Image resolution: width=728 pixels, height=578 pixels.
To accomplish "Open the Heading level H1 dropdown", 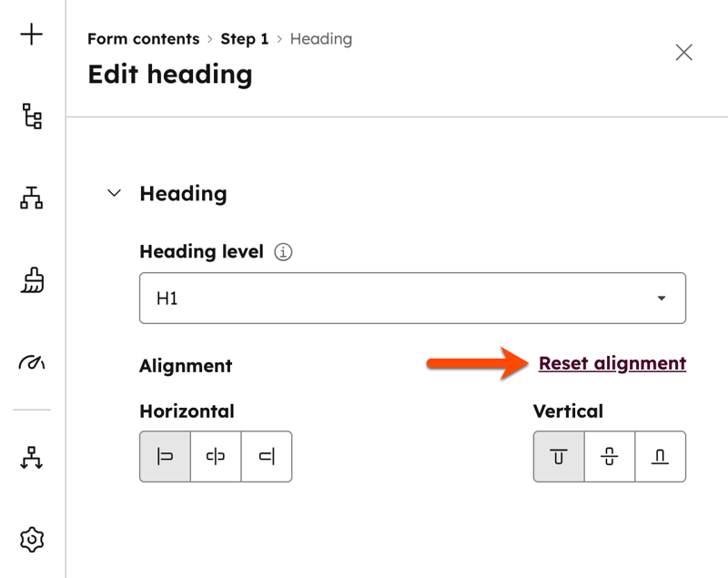I will 412,298.
